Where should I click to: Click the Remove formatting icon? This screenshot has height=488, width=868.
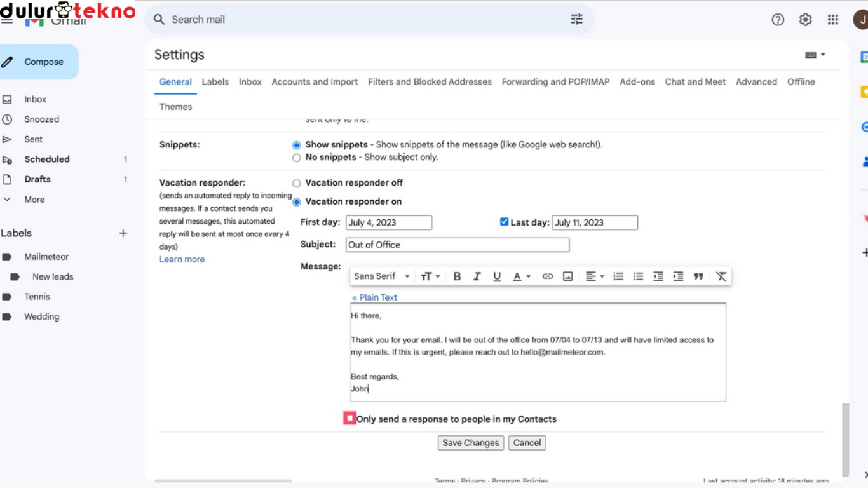(721, 276)
